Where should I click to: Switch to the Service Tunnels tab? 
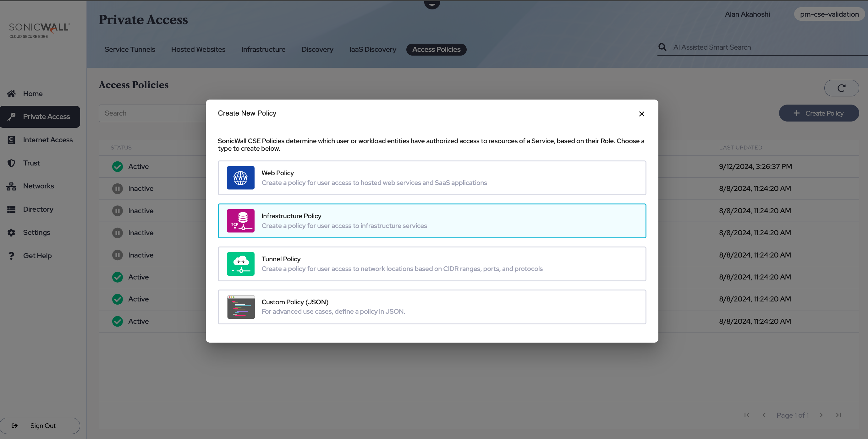point(130,50)
